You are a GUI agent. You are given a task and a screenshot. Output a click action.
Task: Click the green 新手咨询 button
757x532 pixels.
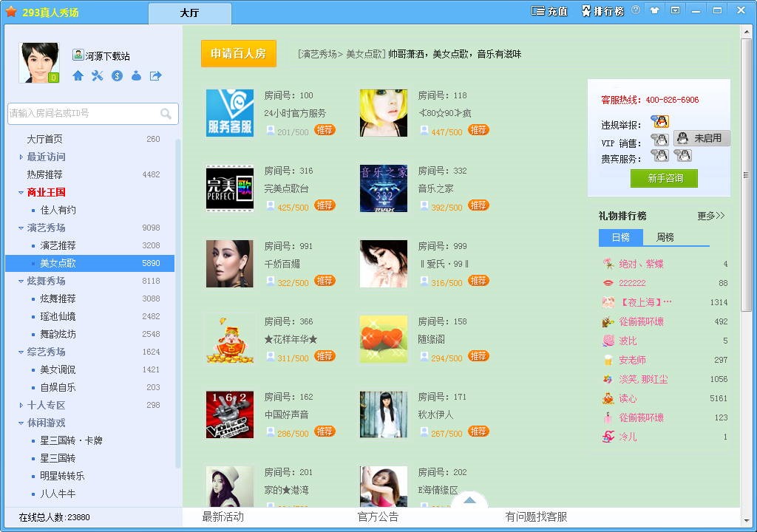tap(663, 178)
